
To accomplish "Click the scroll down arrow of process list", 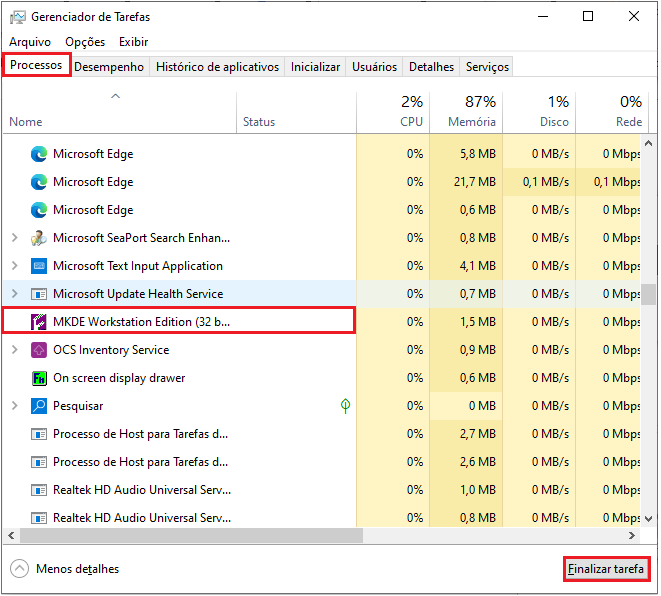I will click(649, 519).
